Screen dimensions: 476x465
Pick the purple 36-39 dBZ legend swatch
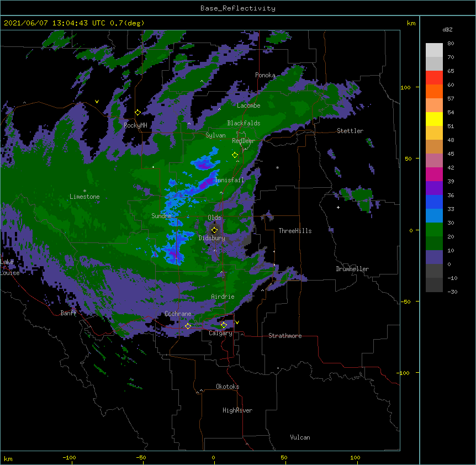pos(434,188)
